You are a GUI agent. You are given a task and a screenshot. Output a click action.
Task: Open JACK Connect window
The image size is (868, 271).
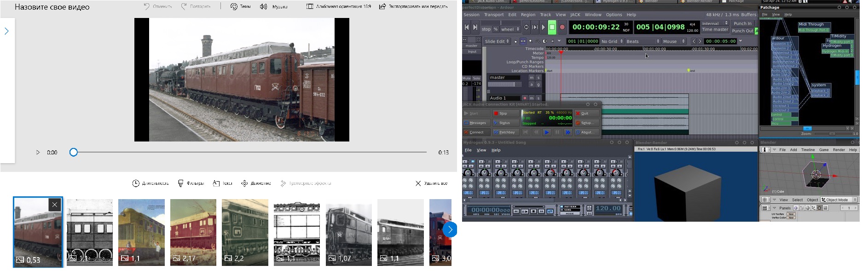[x=476, y=132]
